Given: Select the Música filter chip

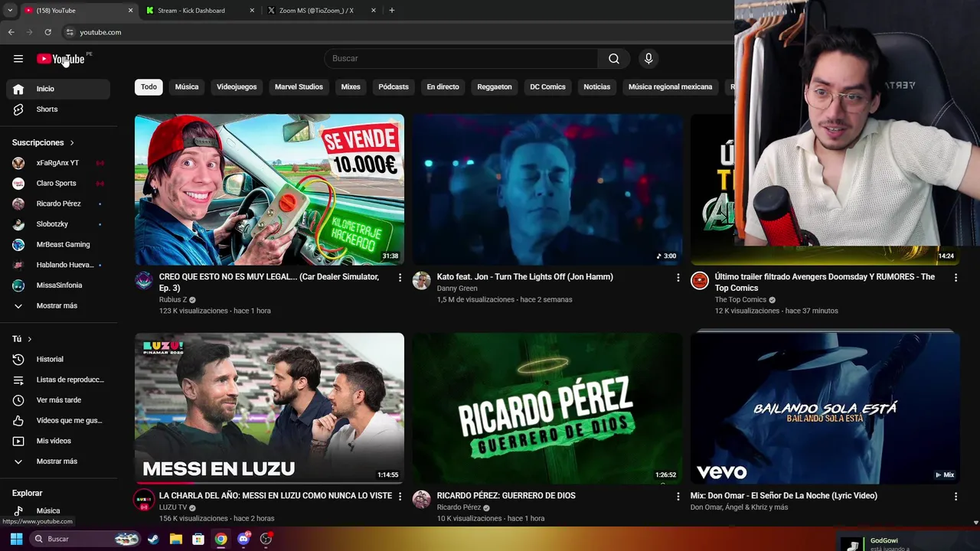Looking at the screenshot, I should pos(187,87).
